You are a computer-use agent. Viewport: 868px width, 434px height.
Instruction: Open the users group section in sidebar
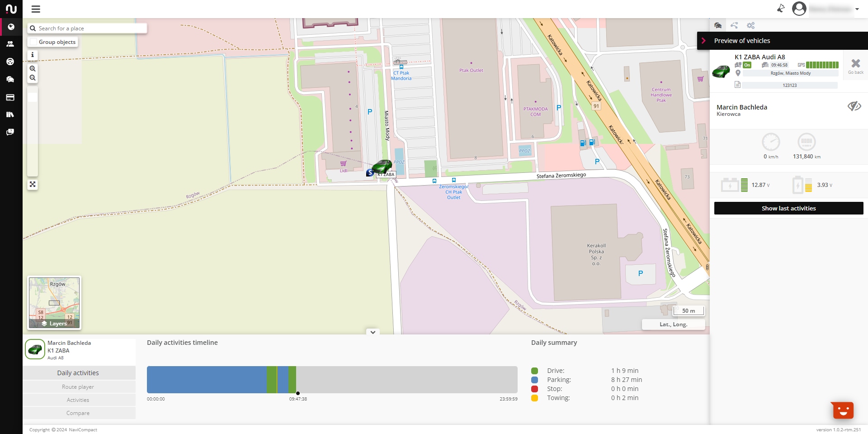point(10,44)
